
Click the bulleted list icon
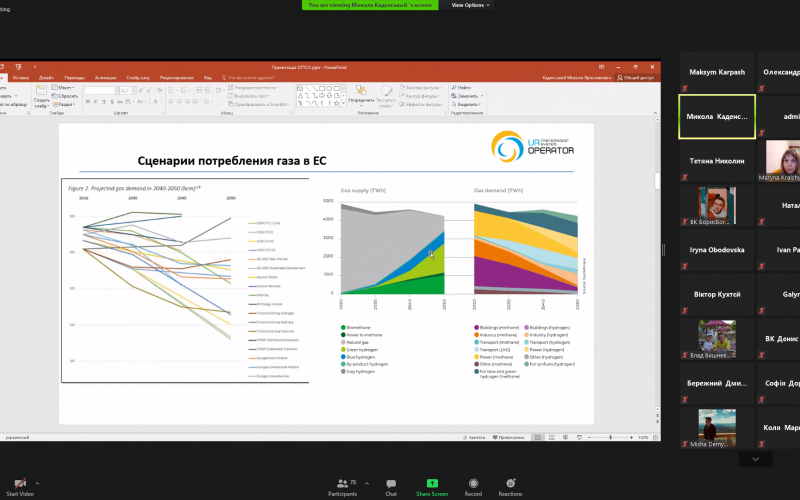coord(172,90)
